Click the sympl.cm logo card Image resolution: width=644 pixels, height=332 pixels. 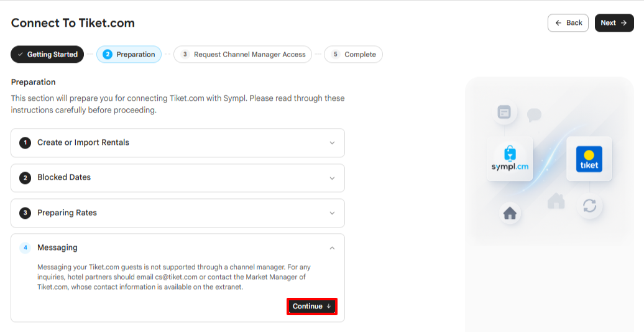pyautogui.click(x=510, y=159)
